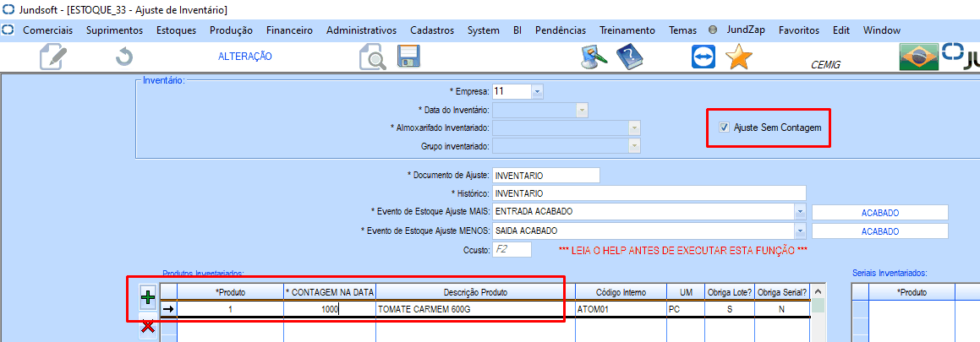This screenshot has width=980, height=342.
Task: Open the search document magnifier icon
Action: [x=372, y=57]
